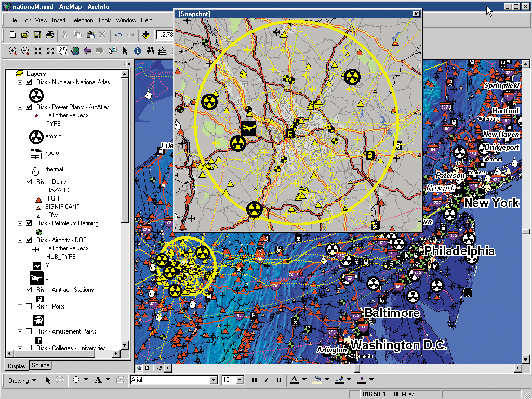The width and height of the screenshot is (532, 399).
Task: Click the Save floppy disk icon
Action: [x=37, y=35]
